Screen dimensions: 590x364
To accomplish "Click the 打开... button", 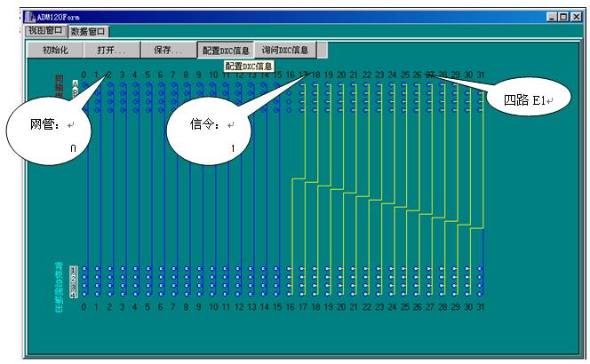I will [x=112, y=50].
